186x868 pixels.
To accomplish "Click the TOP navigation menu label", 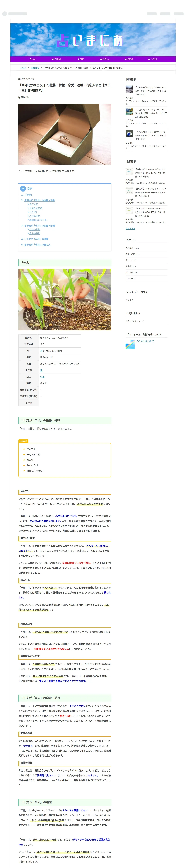I will (x=34, y=59).
